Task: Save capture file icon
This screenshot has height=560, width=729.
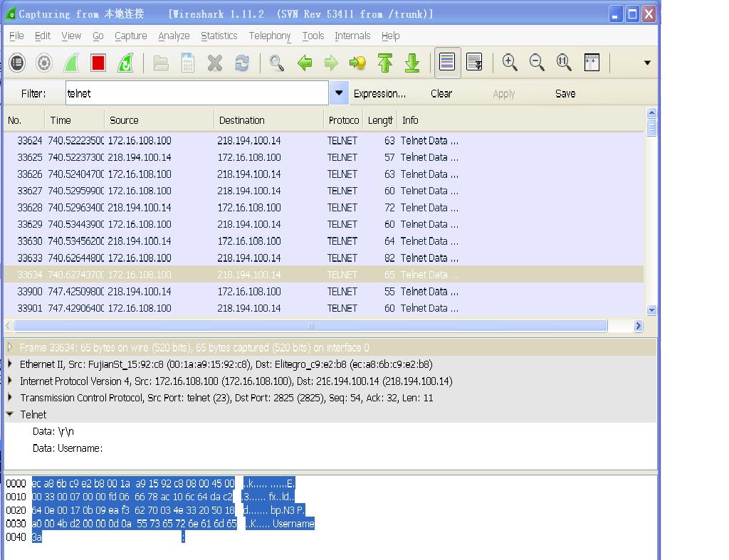Action: click(188, 63)
